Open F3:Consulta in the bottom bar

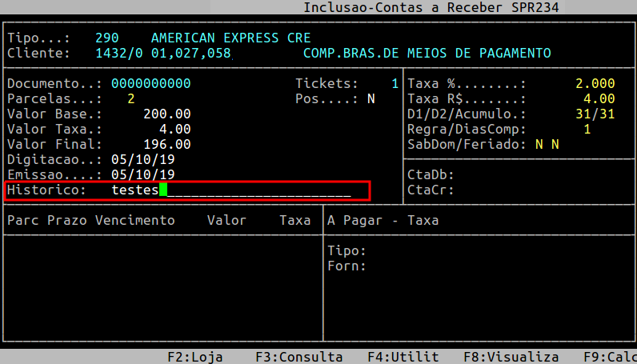click(298, 357)
